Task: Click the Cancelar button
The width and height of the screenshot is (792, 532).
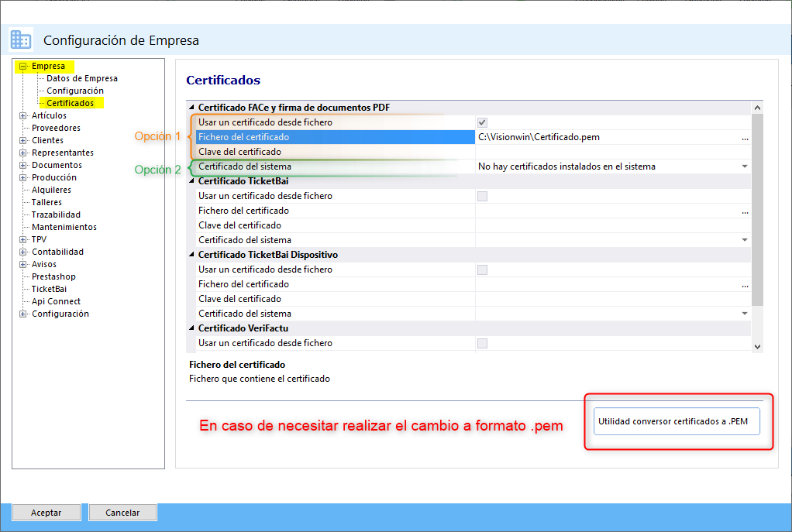Action: point(122,513)
